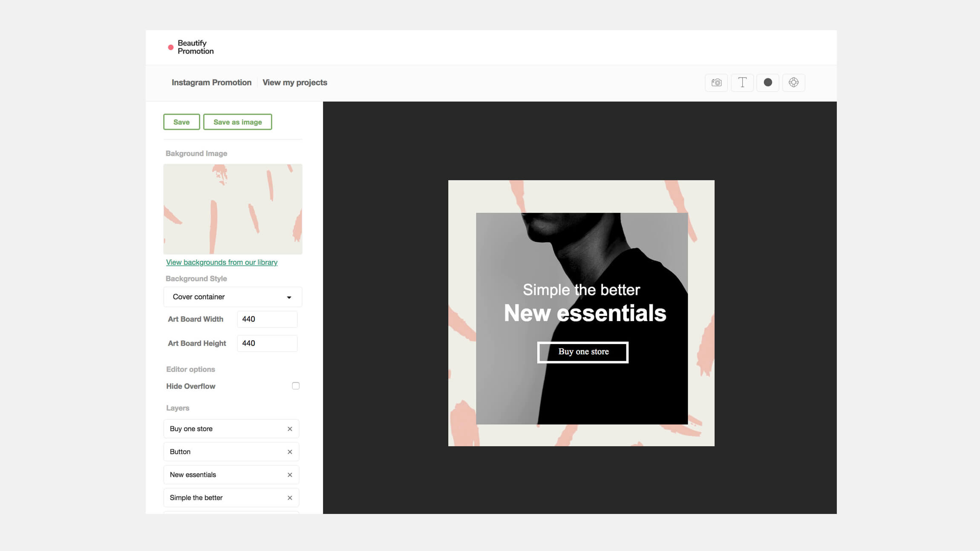The height and width of the screenshot is (551, 980).
Task: Select 'Simple the better' text on canvas
Action: click(x=581, y=290)
